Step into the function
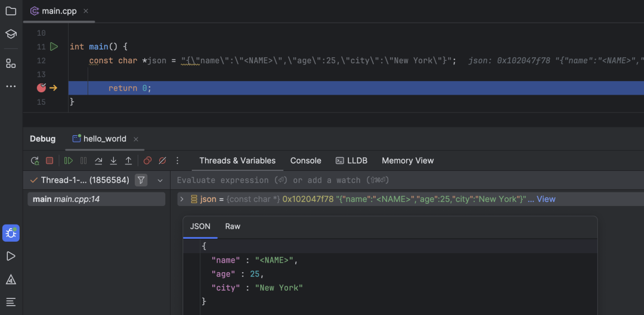644x315 pixels. (x=113, y=161)
